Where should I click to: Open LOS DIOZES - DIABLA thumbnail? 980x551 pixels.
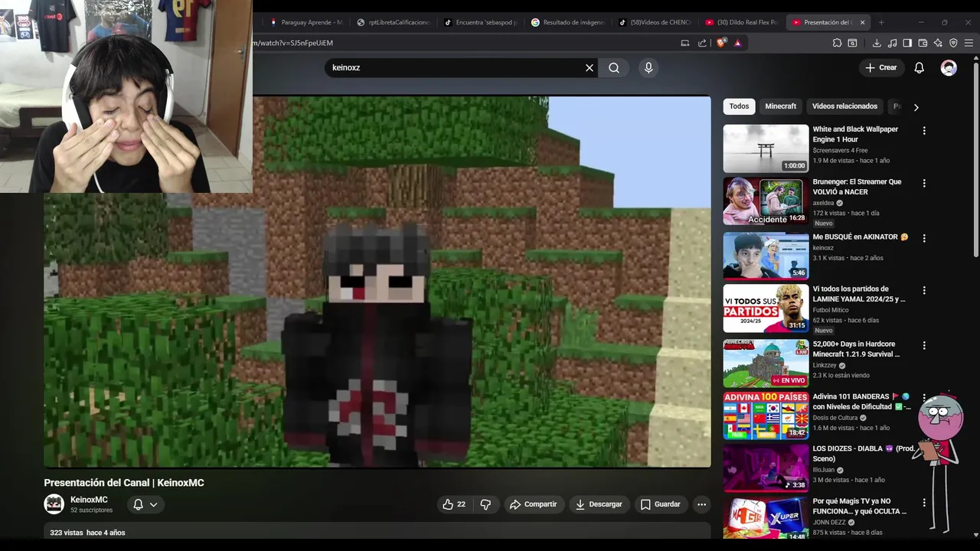click(x=766, y=468)
